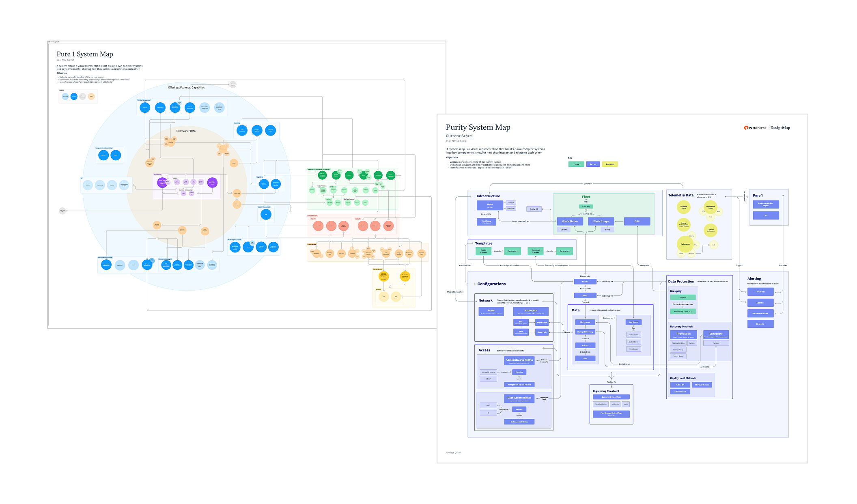
Task: Select the Purity OS box
Action: [534, 209]
